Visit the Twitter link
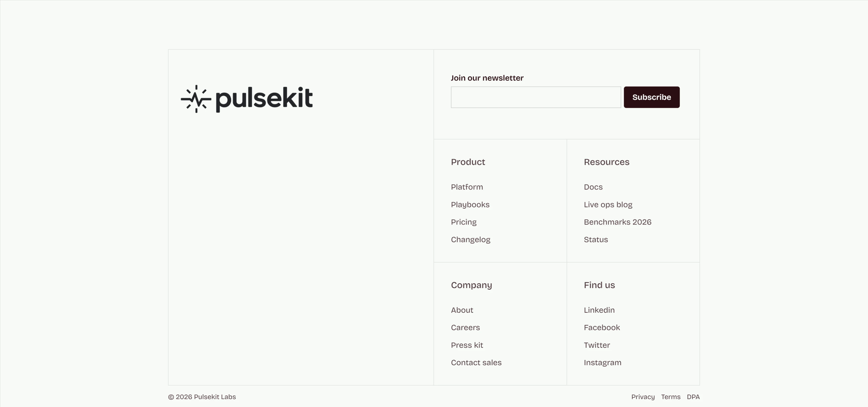The height and width of the screenshot is (407, 868). [x=597, y=345]
